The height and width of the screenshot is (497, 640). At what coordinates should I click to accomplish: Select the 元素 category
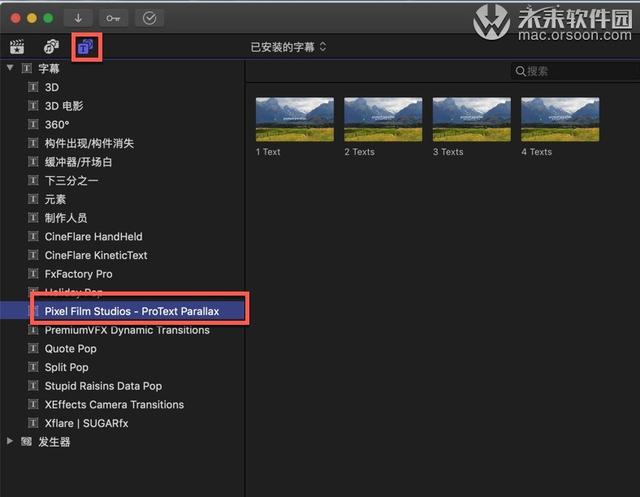(x=56, y=199)
